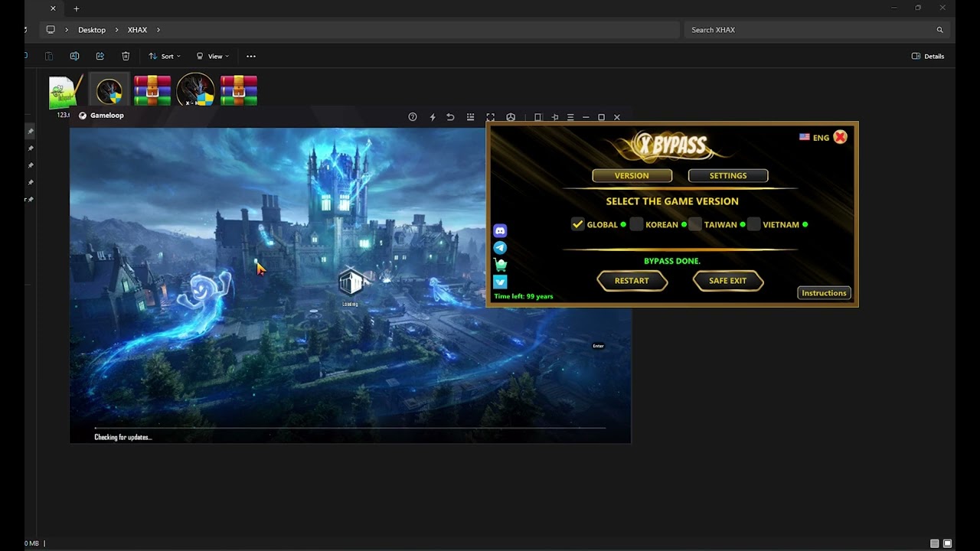Image resolution: width=980 pixels, height=551 pixels.
Task: Uncheck the GLOBAL game version checkbox
Action: [x=578, y=224]
